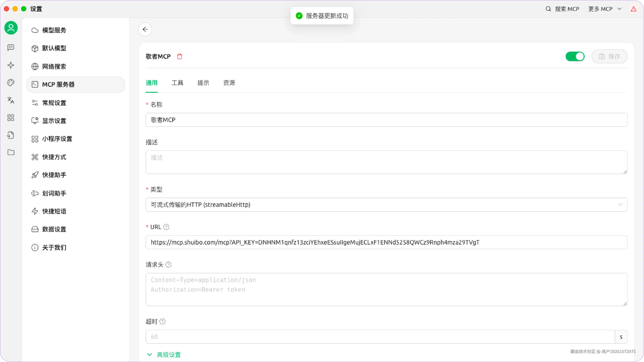Open the chat assistant sidebar icon
The image size is (644, 362).
coord(11,47)
